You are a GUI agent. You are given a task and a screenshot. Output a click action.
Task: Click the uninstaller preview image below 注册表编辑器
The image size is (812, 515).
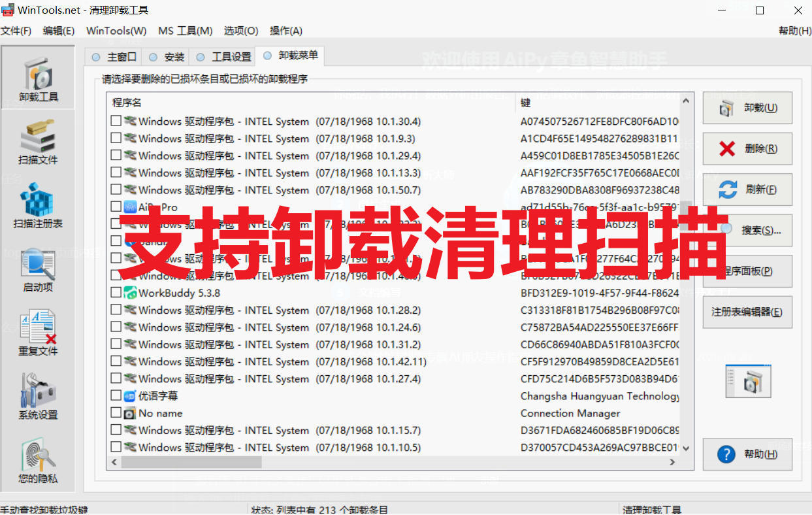[748, 381]
